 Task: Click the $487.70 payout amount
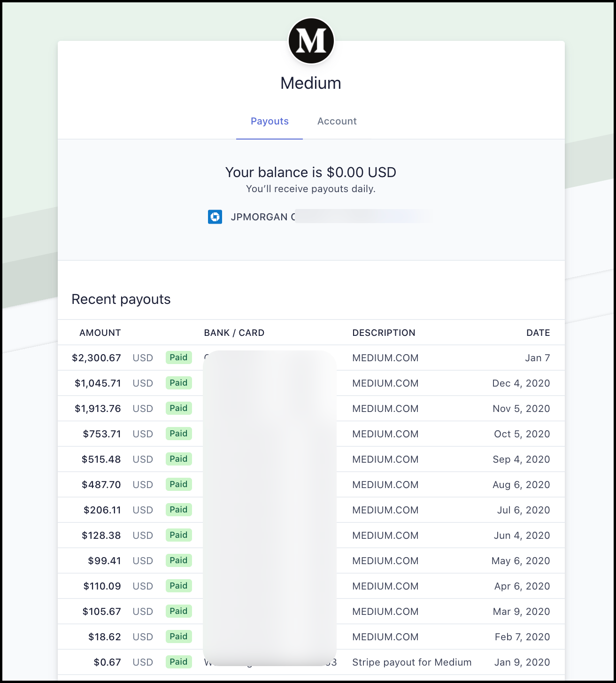coord(101,485)
